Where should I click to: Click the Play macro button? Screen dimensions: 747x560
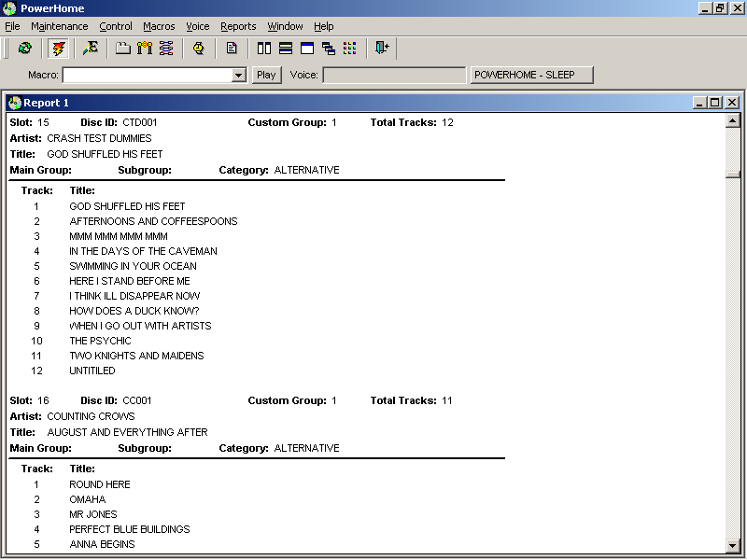pos(266,75)
